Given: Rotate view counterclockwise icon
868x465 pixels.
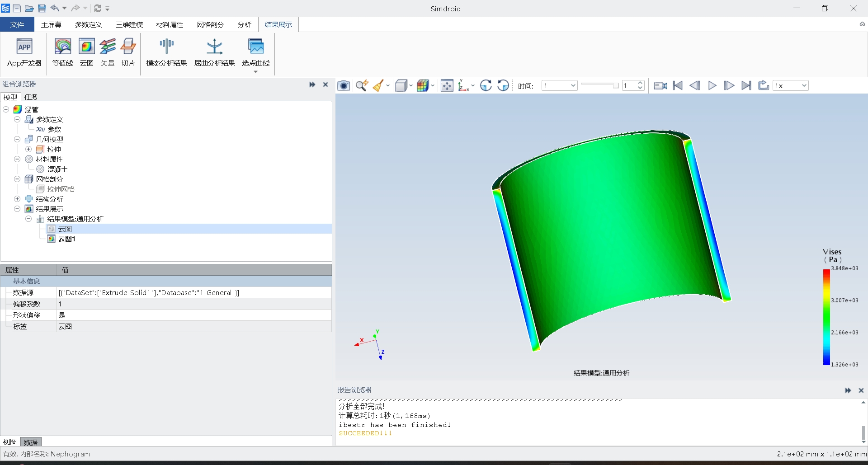Looking at the screenshot, I should point(503,85).
